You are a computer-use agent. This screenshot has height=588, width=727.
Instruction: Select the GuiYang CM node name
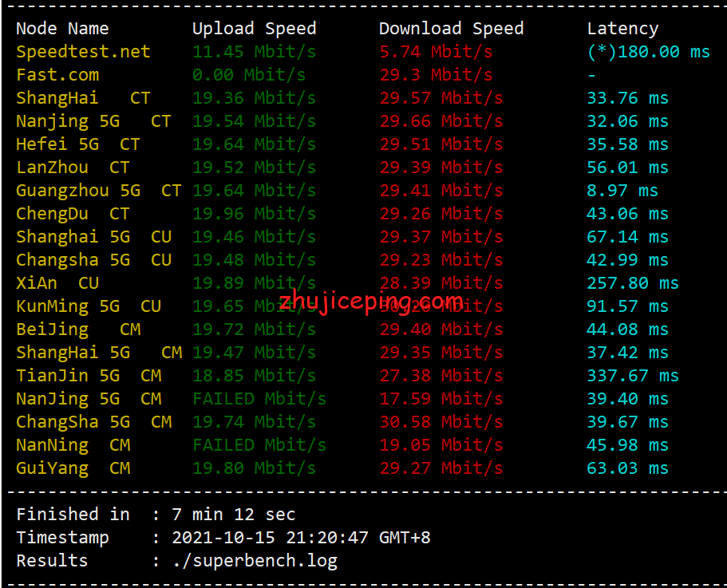click(x=73, y=468)
